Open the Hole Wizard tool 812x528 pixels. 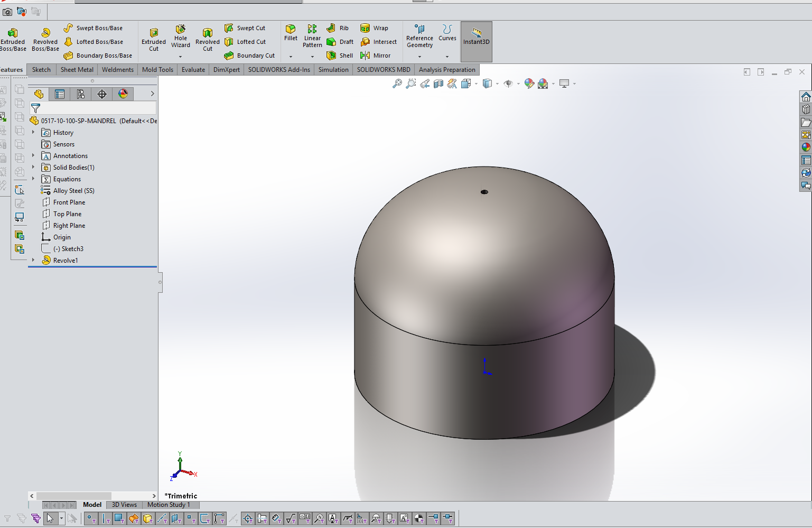tap(180, 36)
